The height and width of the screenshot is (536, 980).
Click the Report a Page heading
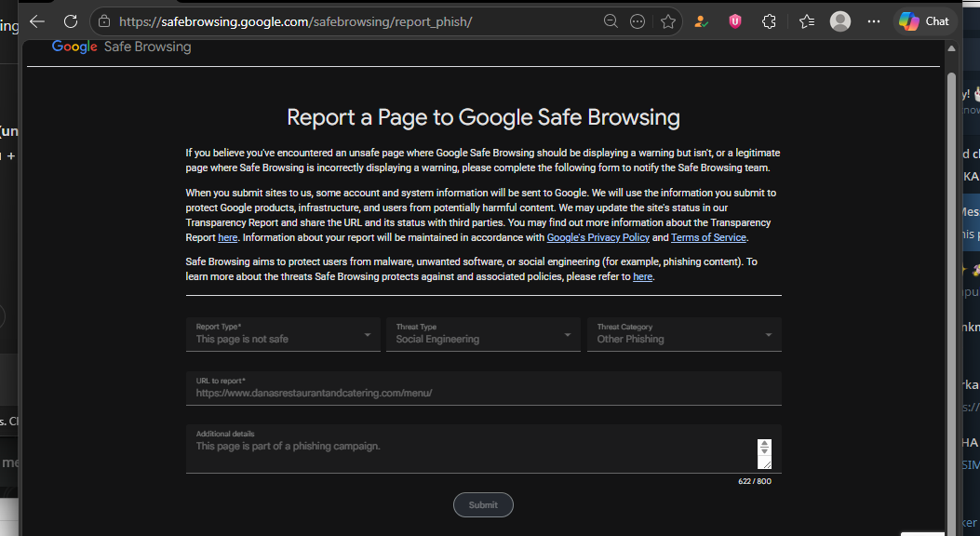[483, 117]
